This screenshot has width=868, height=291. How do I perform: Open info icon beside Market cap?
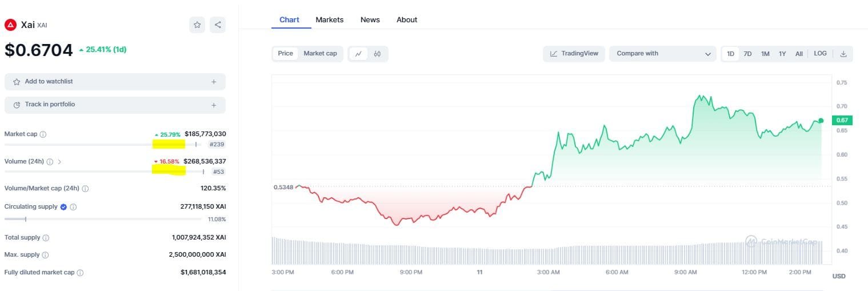click(x=43, y=134)
